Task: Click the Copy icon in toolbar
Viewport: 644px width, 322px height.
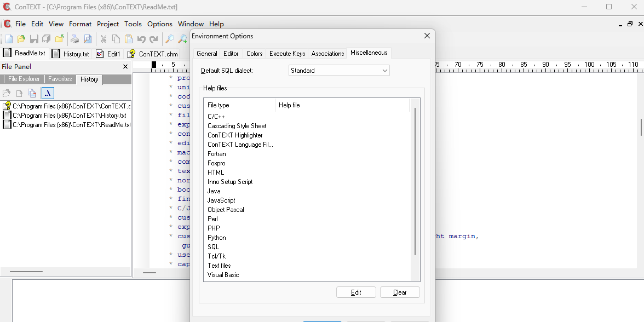Action: click(x=116, y=39)
